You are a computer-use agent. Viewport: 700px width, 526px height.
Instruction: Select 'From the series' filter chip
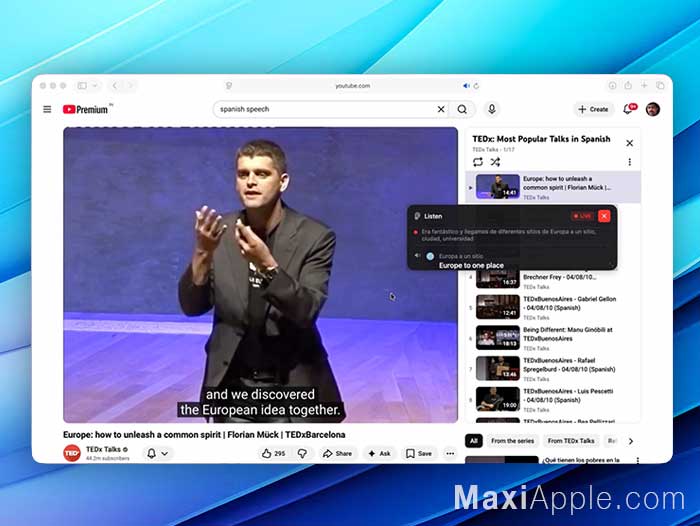(x=512, y=441)
